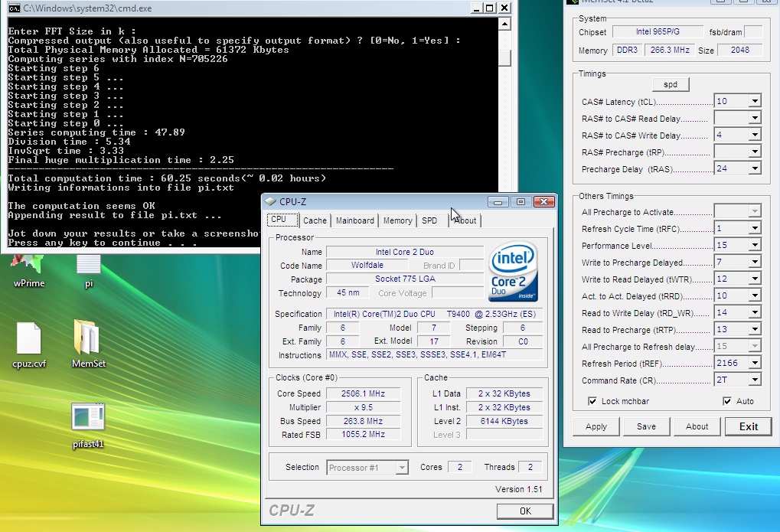Click the cmd.exe title bar icon

(14, 8)
